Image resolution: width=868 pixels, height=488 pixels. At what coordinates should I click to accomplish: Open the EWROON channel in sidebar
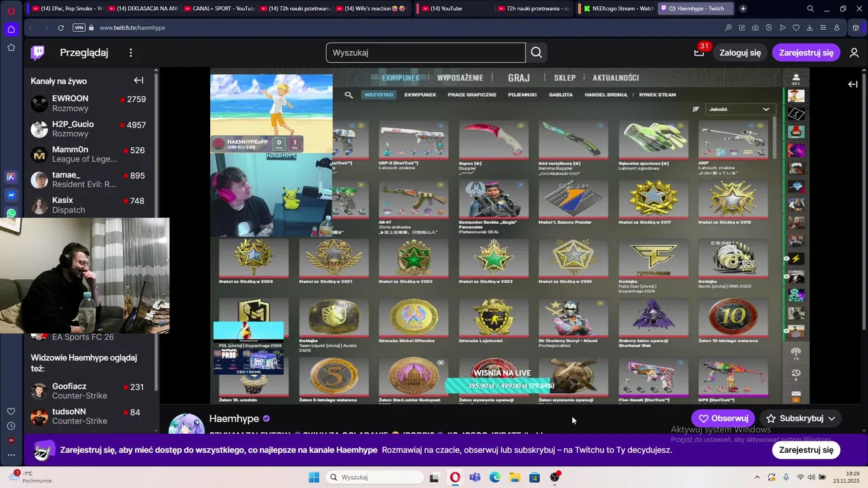tap(88, 103)
